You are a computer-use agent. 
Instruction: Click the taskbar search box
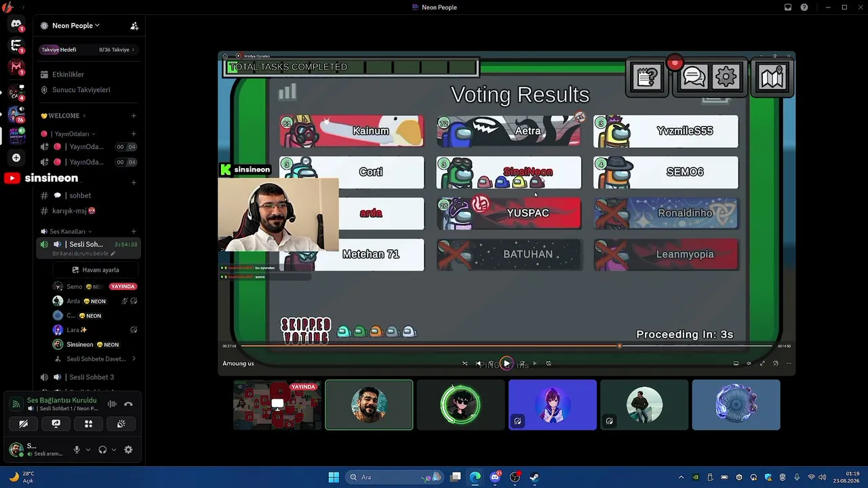395,477
